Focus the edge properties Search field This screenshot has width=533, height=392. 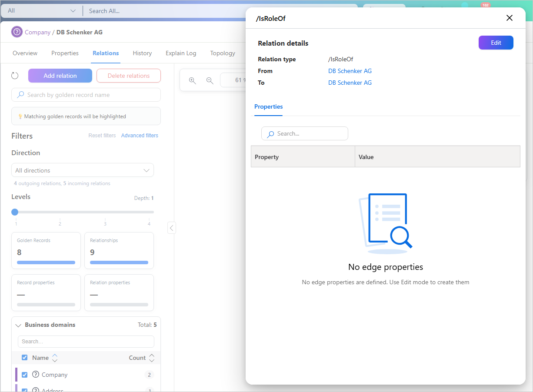tap(305, 133)
